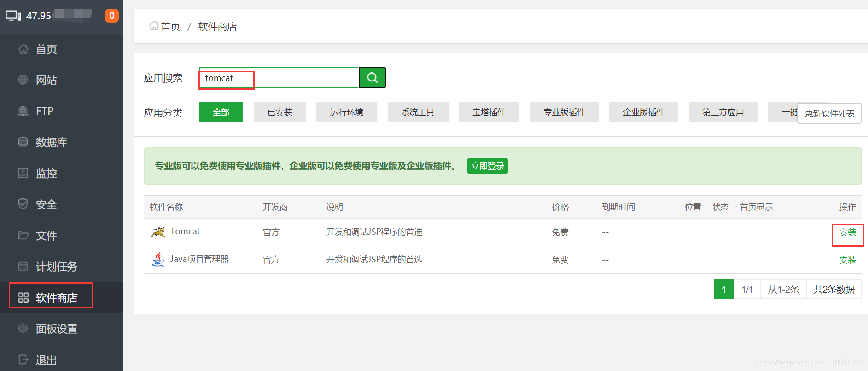
Task: Click the 价格 column header
Action: [x=560, y=207]
